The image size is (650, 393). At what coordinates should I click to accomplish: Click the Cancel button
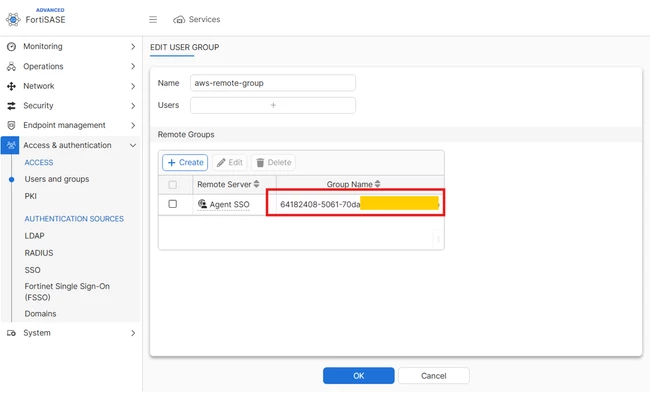pos(434,376)
